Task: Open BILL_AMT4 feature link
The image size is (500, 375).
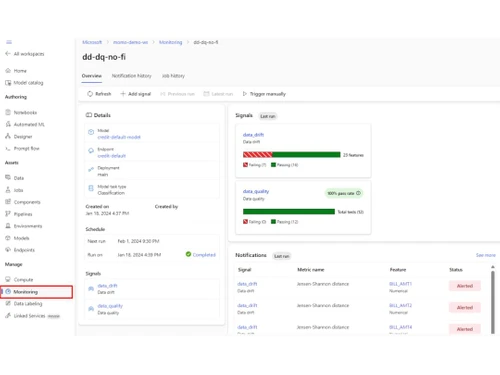Action: [401, 327]
